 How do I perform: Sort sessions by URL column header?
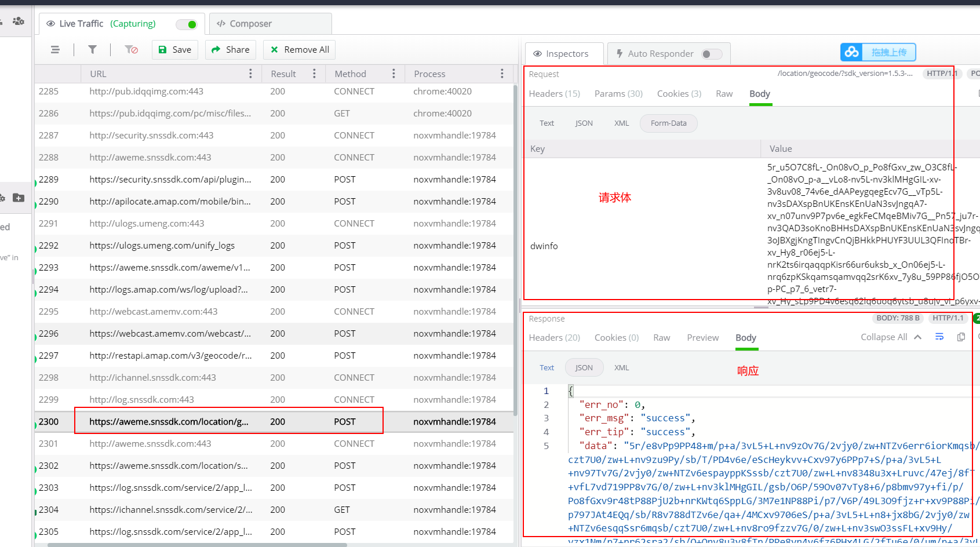[x=98, y=74]
